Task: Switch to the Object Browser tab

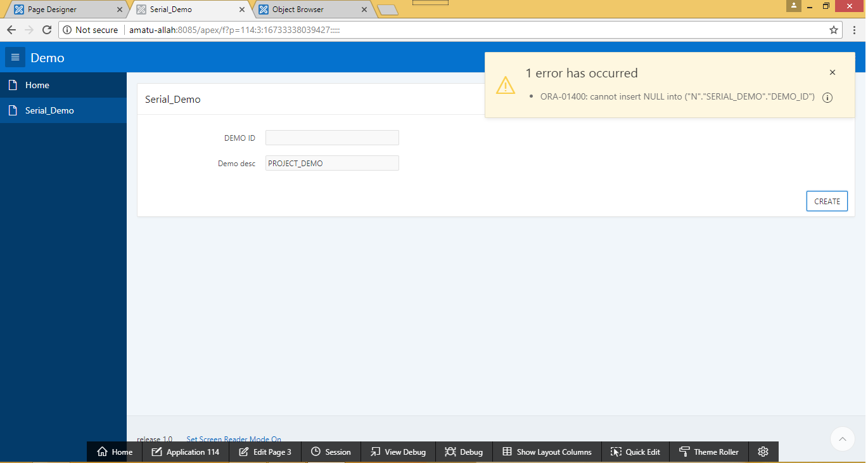Action: [298, 10]
